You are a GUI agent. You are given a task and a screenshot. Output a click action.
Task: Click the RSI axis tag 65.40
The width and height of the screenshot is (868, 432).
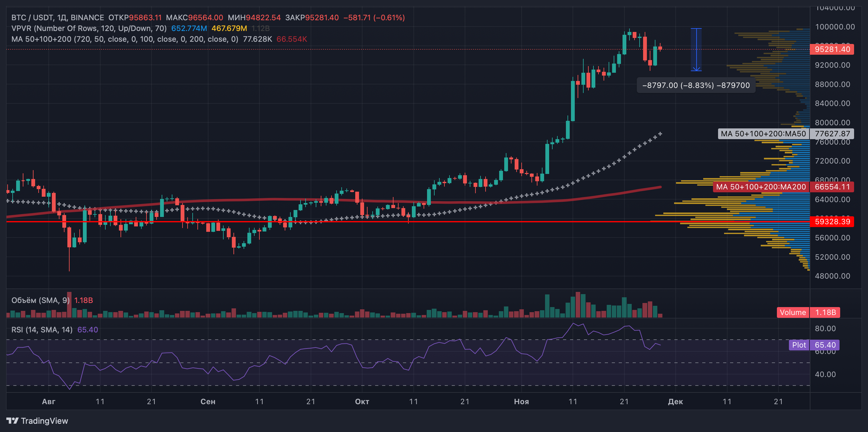[825, 345]
